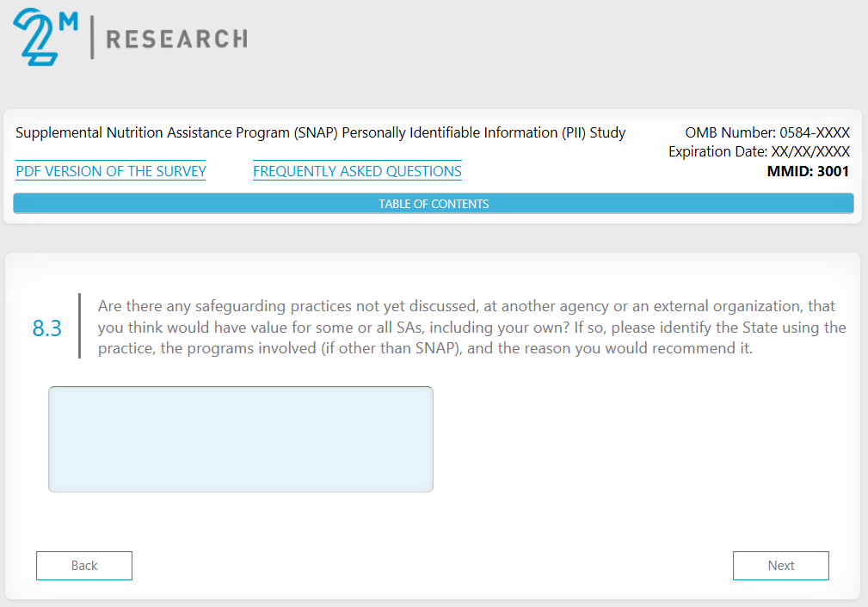
Task: Click the SNAP PII Study title text
Action: click(x=321, y=132)
